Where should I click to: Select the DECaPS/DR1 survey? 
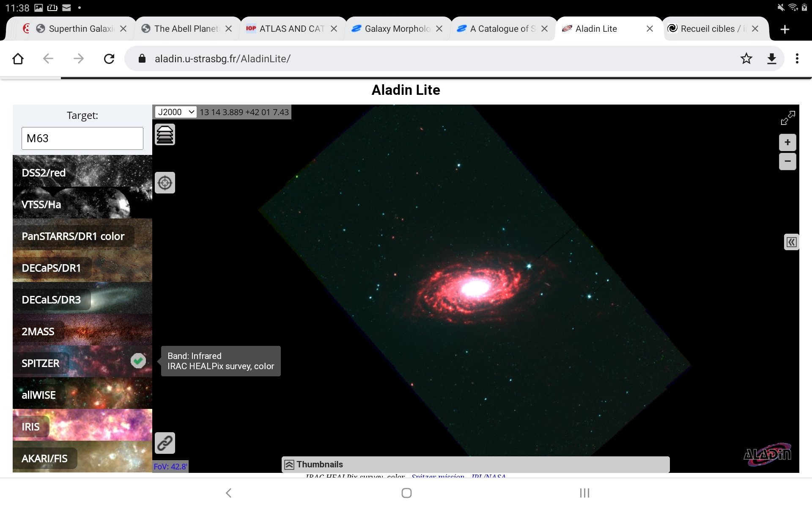click(82, 266)
